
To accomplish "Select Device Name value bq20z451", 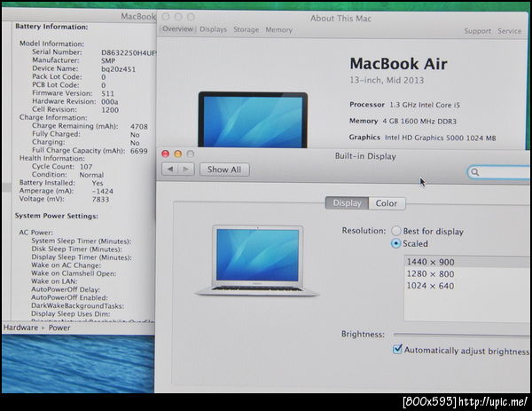I will pos(119,69).
